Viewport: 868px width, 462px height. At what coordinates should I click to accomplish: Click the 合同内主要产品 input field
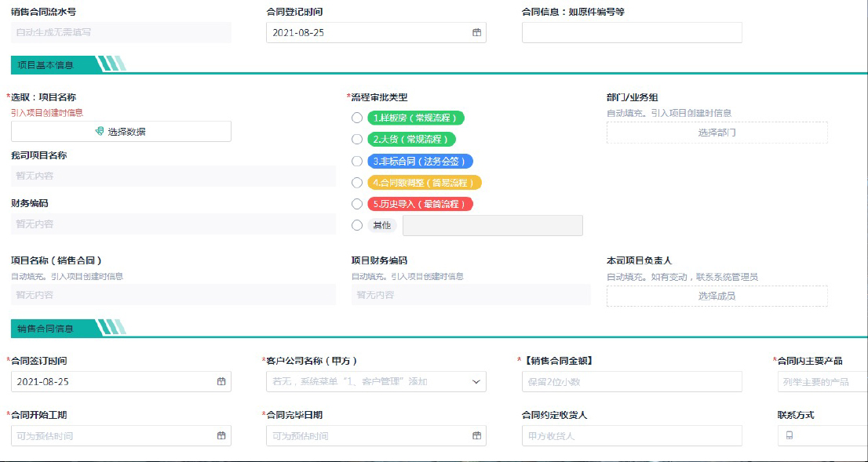pyautogui.click(x=822, y=382)
